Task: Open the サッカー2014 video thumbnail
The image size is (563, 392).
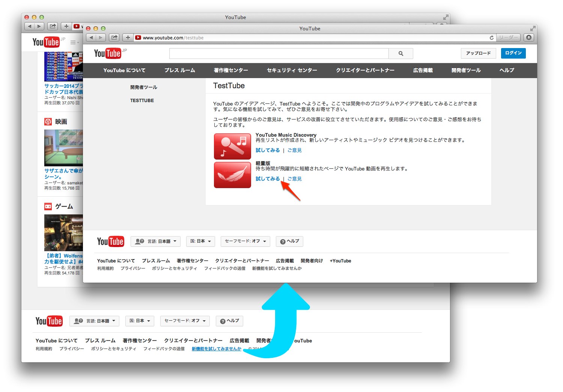Action: 63,66
